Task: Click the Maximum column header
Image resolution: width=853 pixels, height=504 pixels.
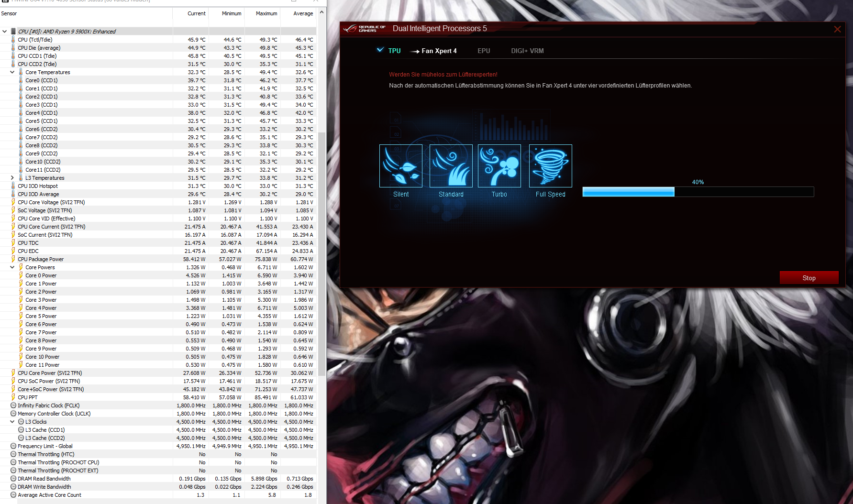Action: click(x=262, y=13)
